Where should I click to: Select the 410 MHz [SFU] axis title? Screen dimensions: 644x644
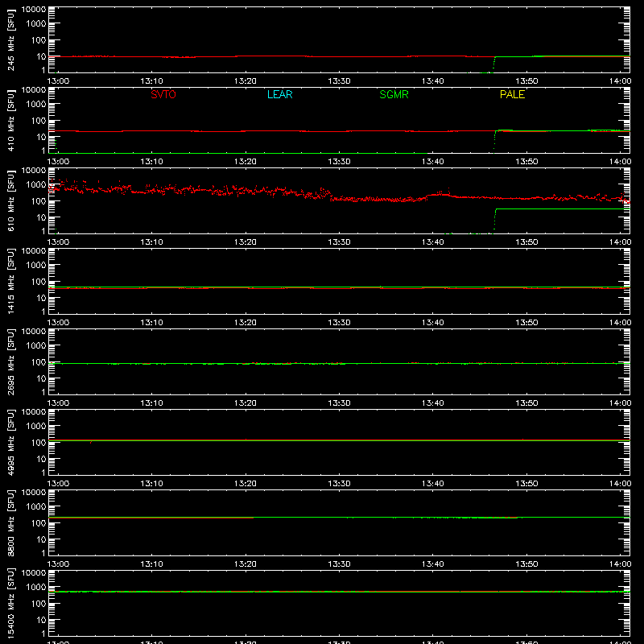(10, 120)
